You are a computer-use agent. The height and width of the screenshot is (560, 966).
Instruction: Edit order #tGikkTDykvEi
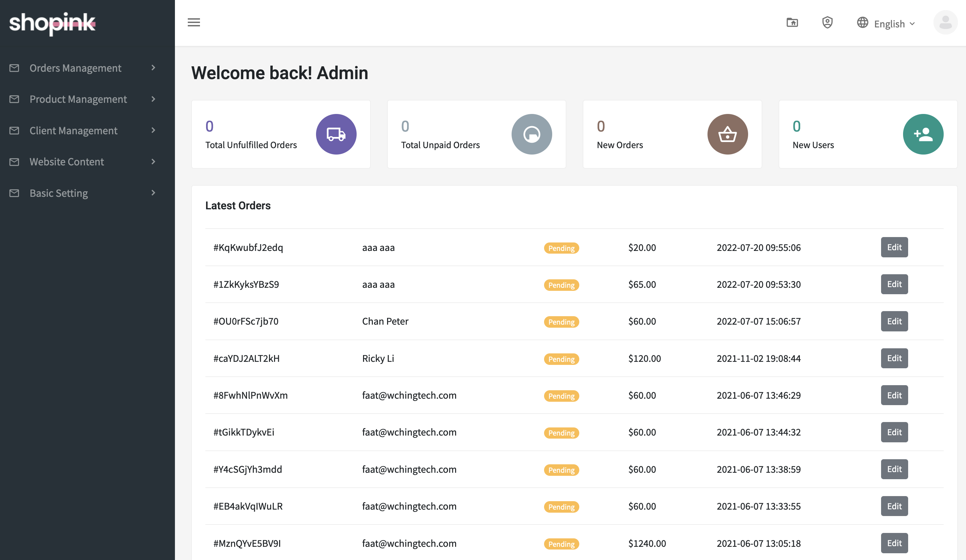pyautogui.click(x=894, y=433)
